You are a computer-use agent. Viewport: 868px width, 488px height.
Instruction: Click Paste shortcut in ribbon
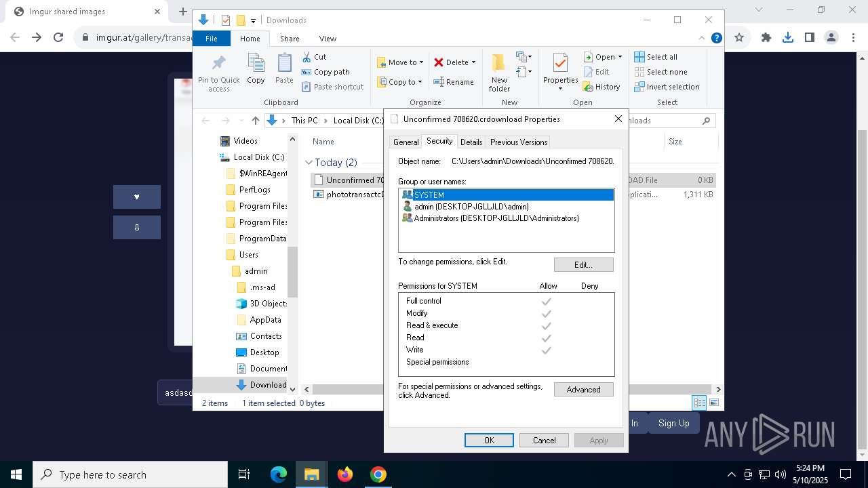click(x=332, y=87)
